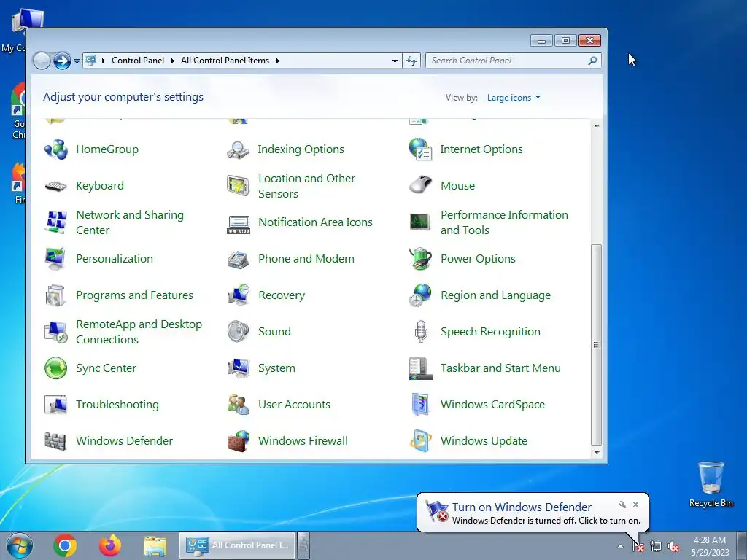Viewport: 747px width, 560px height.
Task: Open Programs and Features icon
Action: (x=56, y=295)
